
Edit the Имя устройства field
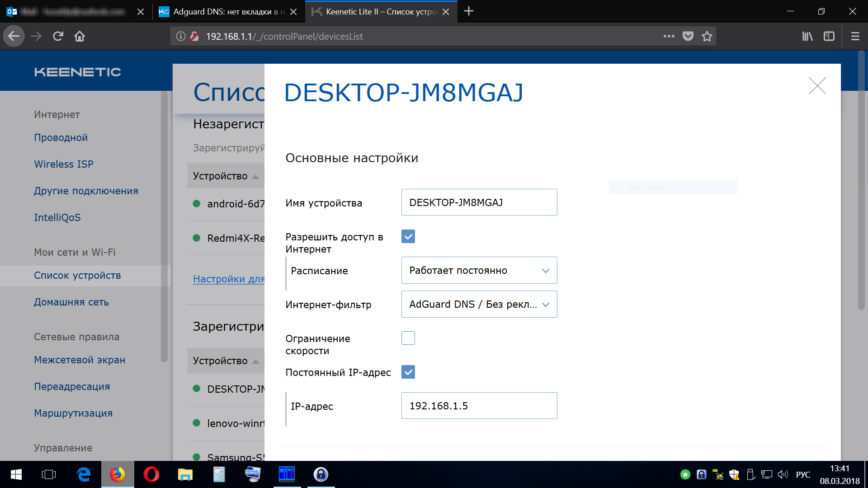pos(479,202)
